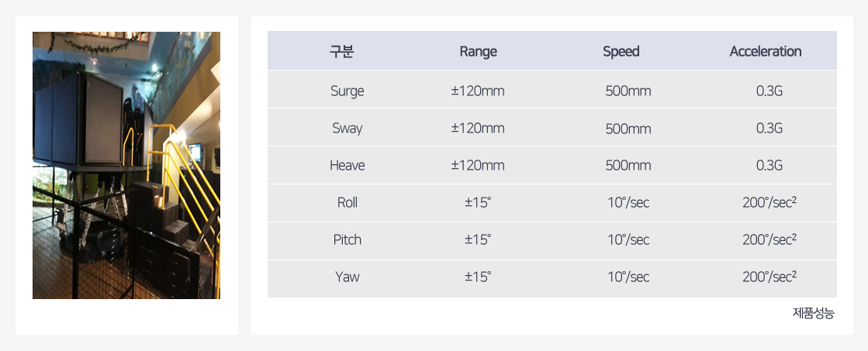Click the Speed column header

pos(621,52)
